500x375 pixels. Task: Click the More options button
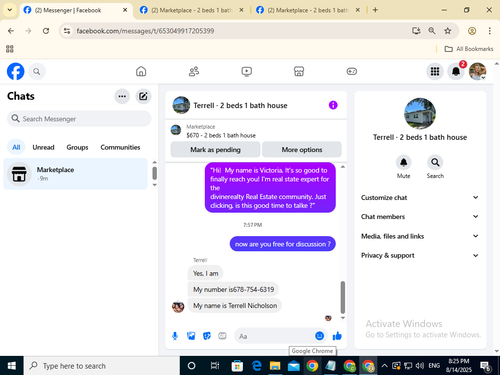[x=302, y=150]
